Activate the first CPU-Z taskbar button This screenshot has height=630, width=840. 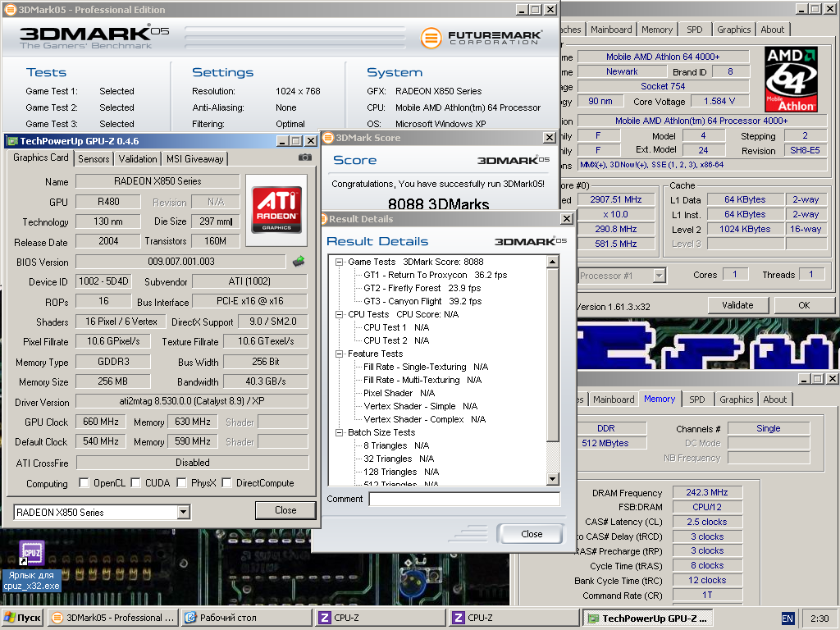click(381, 618)
